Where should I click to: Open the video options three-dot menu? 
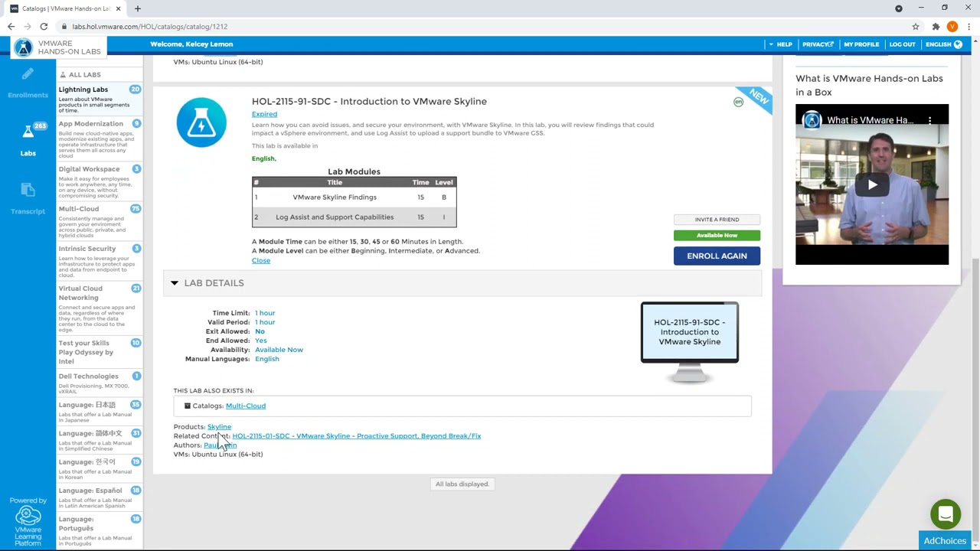pos(930,120)
